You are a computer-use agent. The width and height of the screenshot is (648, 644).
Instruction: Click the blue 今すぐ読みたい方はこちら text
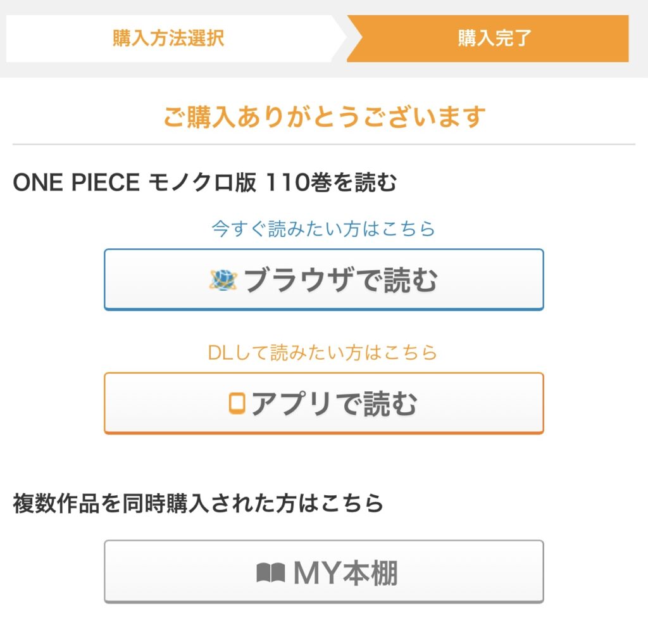(323, 229)
